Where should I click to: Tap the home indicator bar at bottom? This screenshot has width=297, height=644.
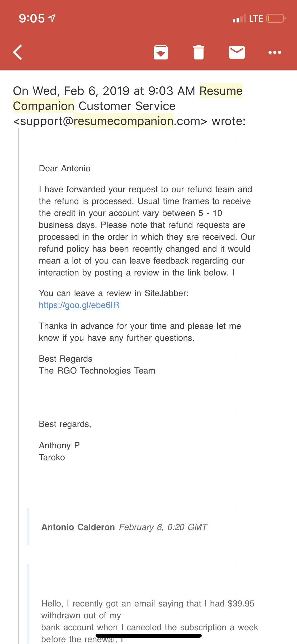click(148, 636)
